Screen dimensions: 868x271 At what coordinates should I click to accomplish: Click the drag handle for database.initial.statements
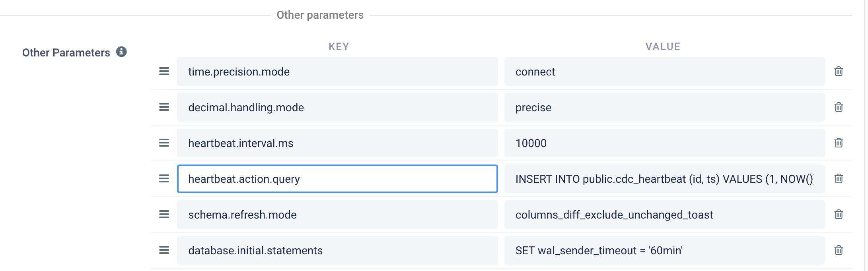point(164,250)
